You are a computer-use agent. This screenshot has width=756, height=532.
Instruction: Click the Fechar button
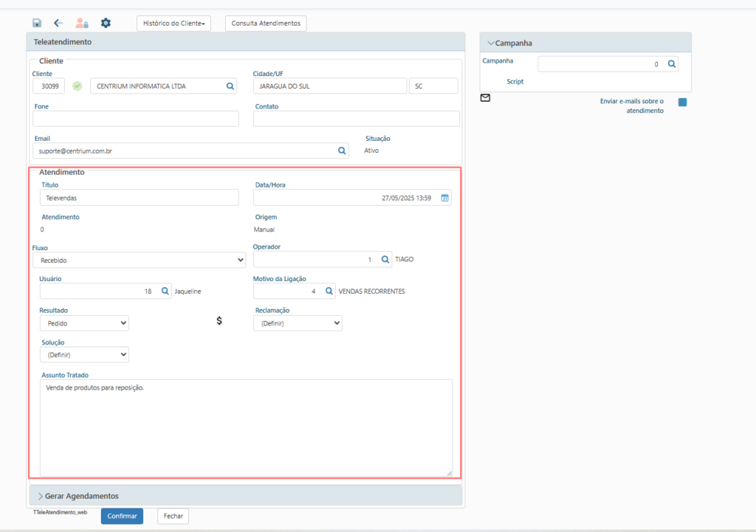click(x=173, y=516)
